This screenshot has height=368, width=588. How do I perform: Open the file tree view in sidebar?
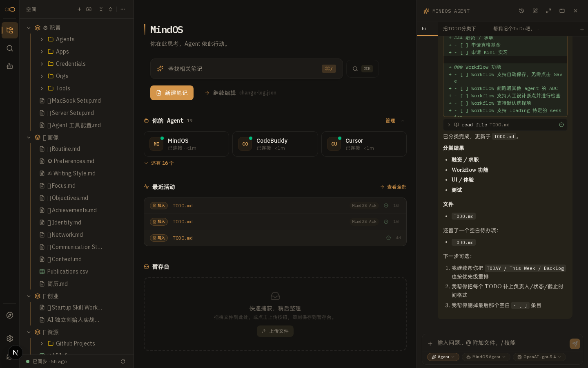click(x=10, y=30)
